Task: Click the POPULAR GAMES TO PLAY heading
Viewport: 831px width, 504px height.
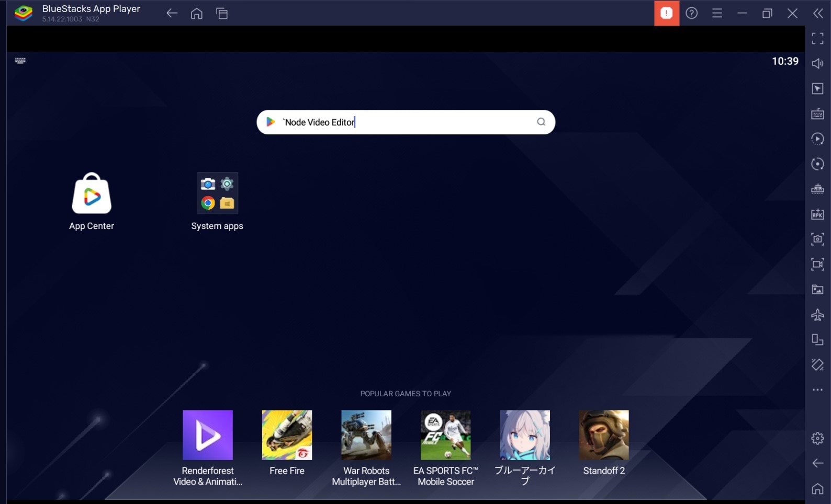Action: pyautogui.click(x=406, y=394)
